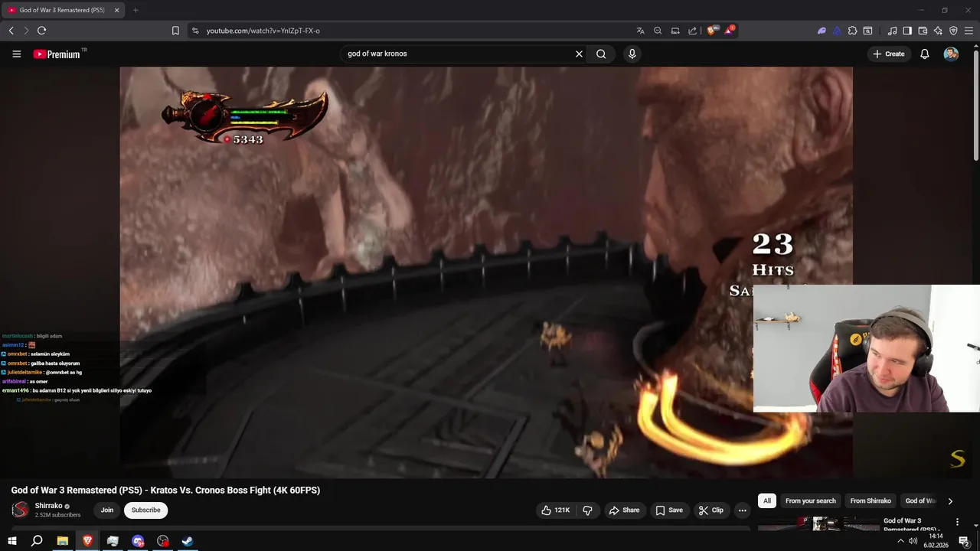980x551 pixels.
Task: Start voice search with the microphone
Action: 632,54
